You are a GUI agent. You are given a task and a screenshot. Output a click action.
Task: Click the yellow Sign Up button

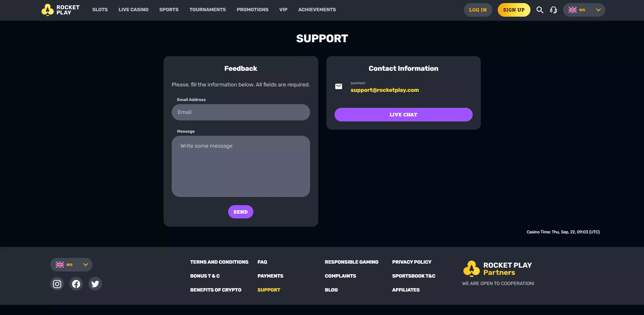pos(514,10)
